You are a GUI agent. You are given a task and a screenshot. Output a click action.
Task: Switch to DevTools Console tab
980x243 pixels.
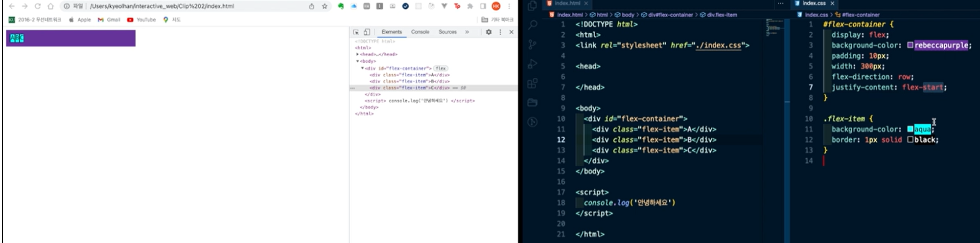click(x=420, y=32)
